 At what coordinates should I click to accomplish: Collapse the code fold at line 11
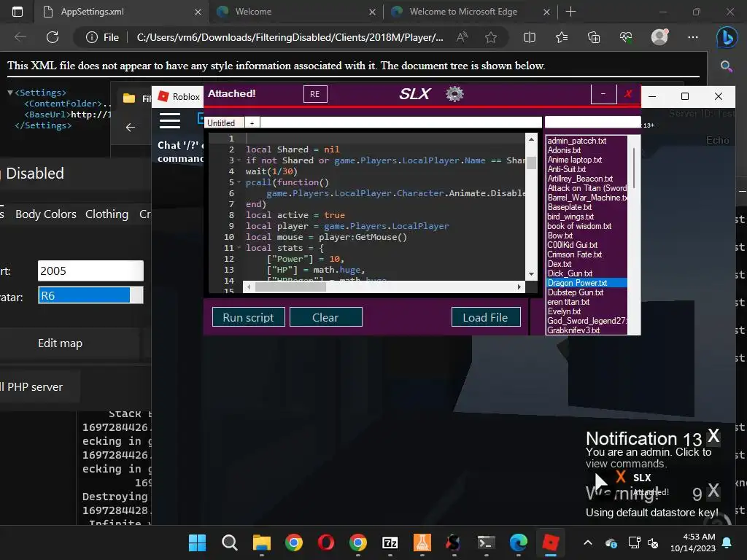pos(239,248)
